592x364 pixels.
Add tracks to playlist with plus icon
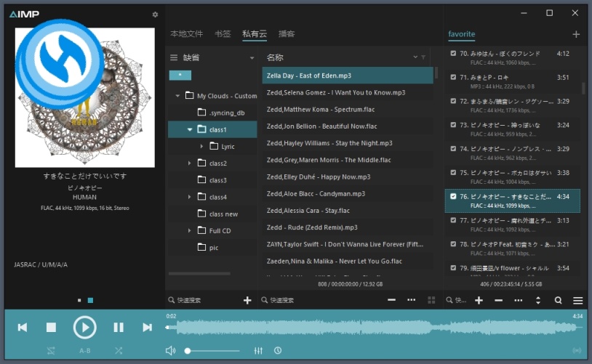click(x=479, y=300)
